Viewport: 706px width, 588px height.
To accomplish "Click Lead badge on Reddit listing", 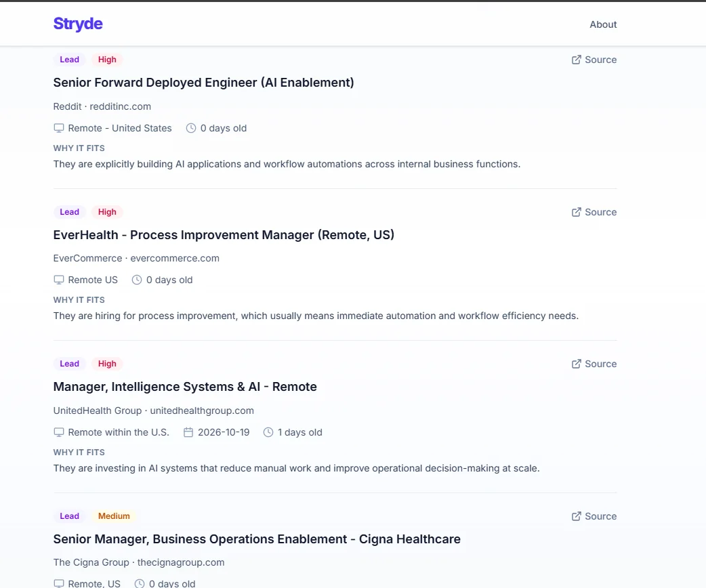I will coord(69,60).
